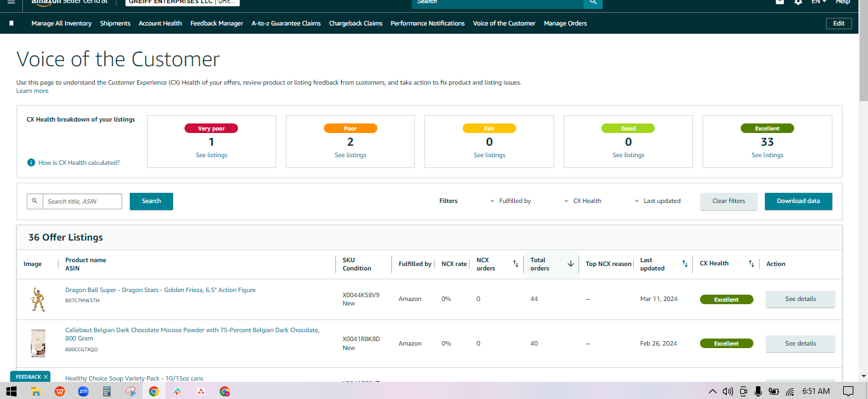Open Healthy Choice Soup Variety Pack link
Viewport: 868px width, 399px height.
click(134, 379)
